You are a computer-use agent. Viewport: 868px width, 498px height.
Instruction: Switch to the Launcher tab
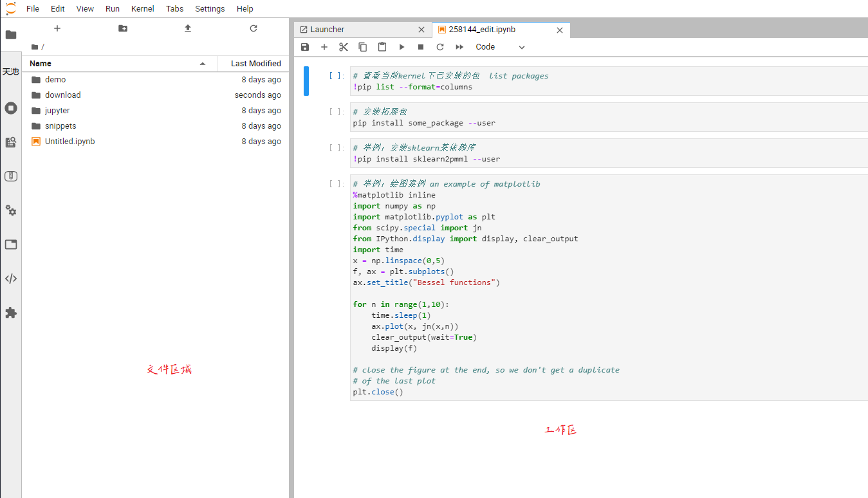(363, 30)
